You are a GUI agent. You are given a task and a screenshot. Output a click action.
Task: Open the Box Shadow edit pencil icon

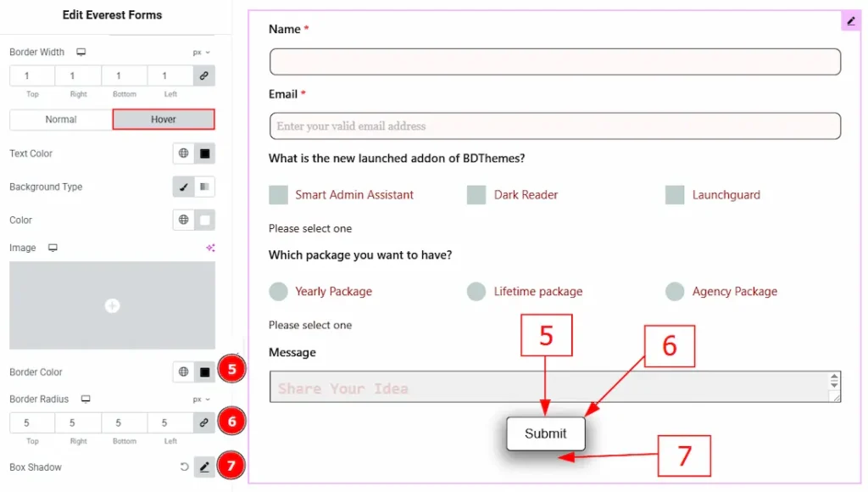click(204, 467)
